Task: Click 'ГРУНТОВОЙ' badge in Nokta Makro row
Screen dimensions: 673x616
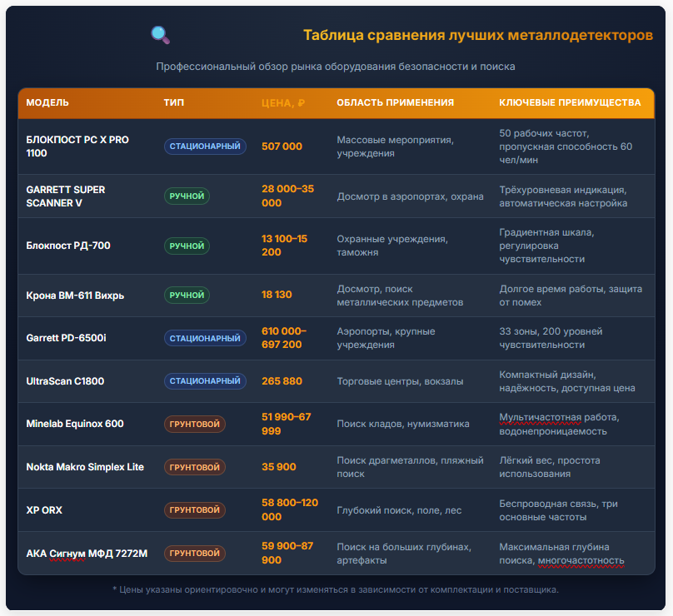Action: (195, 467)
